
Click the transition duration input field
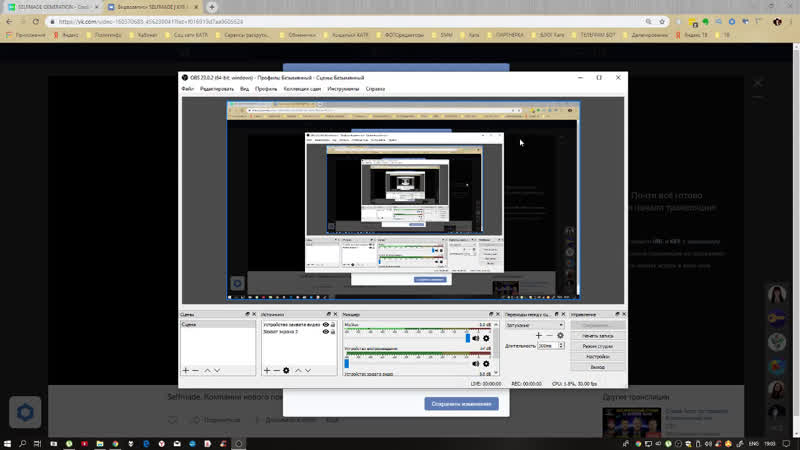(x=547, y=345)
